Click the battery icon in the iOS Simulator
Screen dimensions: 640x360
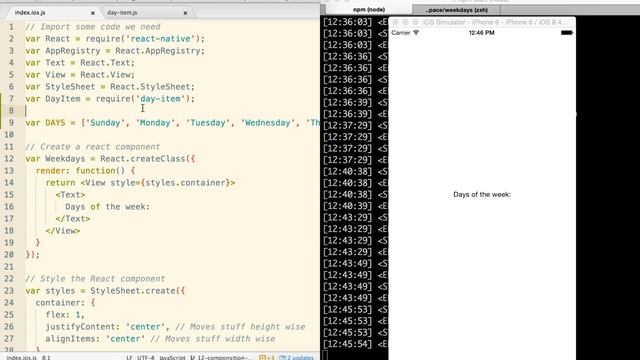pos(567,33)
